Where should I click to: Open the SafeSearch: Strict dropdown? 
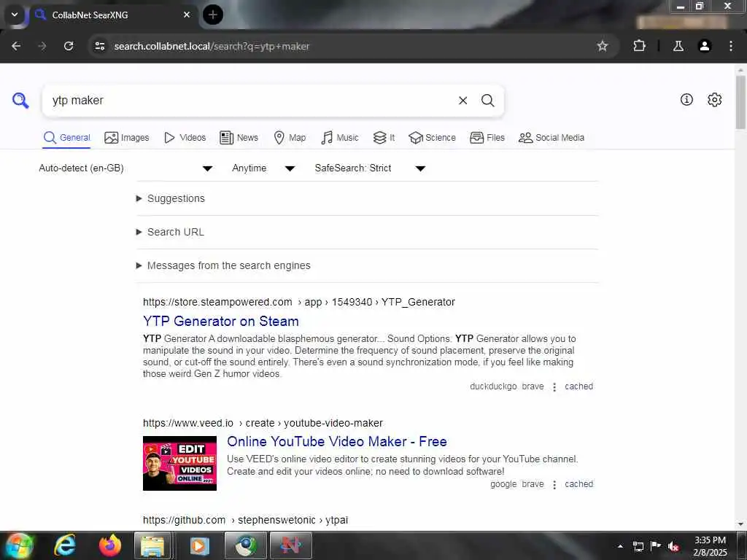point(370,168)
